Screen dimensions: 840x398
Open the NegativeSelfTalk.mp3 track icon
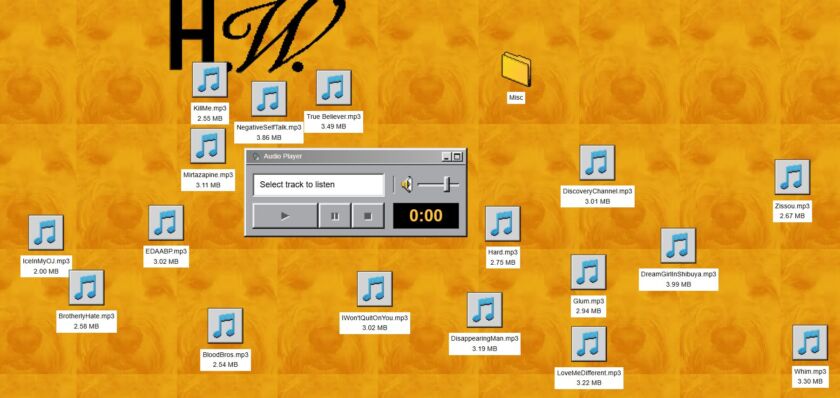[268, 99]
